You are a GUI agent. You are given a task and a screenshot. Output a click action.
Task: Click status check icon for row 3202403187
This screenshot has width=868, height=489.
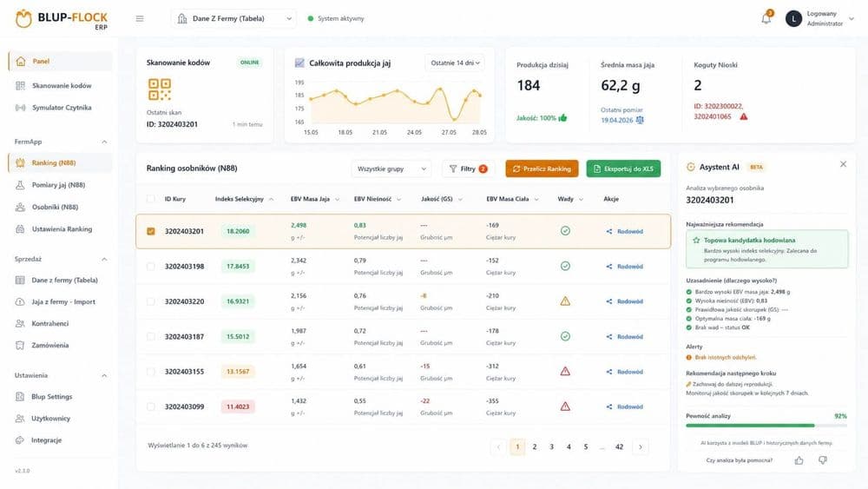(x=565, y=336)
